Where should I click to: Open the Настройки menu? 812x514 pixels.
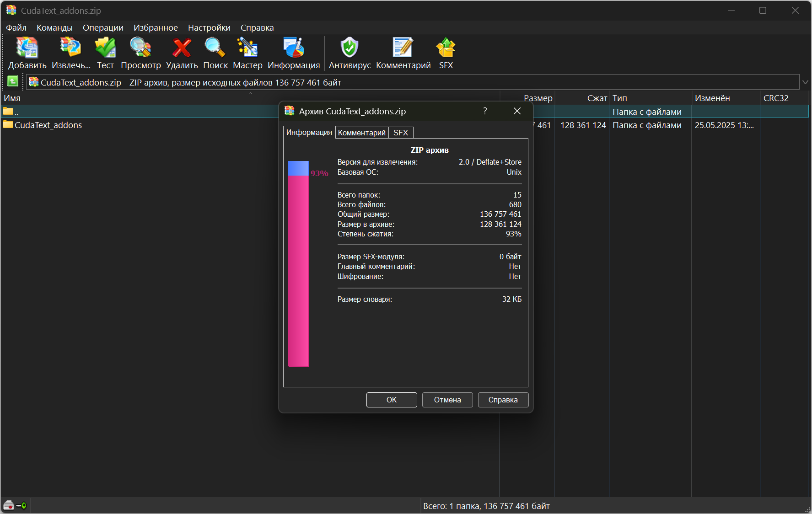[209, 27]
